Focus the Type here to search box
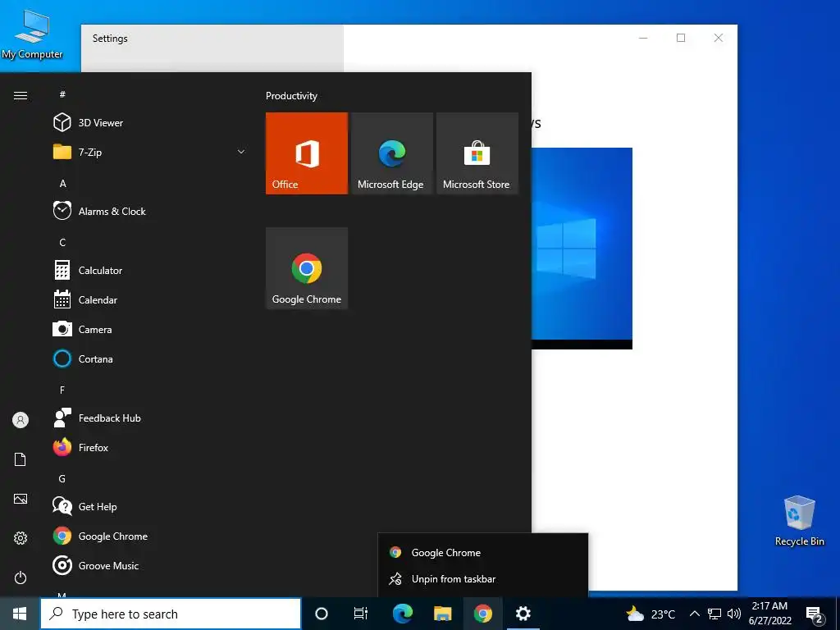840x630 pixels. pos(171,614)
